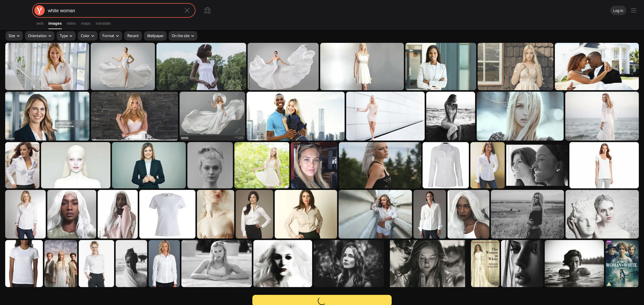Viewport: 644px width, 305px height.
Task: Open search by image using the camera icon
Action: (x=207, y=10)
